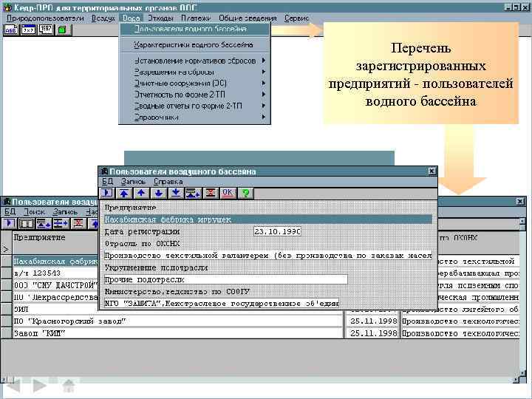Open the Отходы menu
Viewport: 532px width, 399px height.
point(160,18)
